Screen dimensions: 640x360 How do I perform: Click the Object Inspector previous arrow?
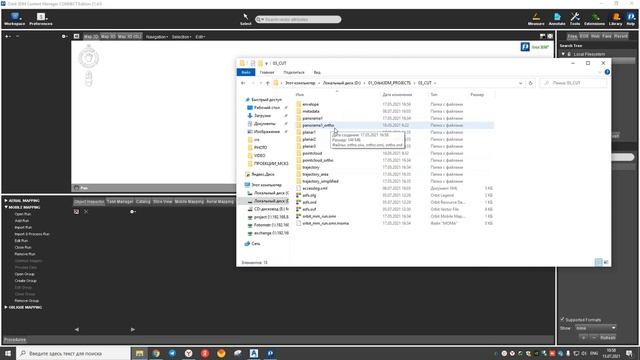77,329
